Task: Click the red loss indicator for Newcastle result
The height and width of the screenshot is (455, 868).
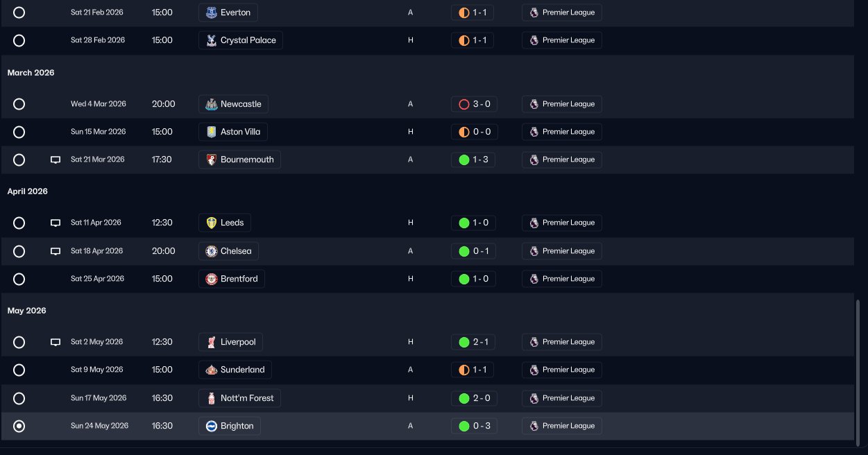Action: pyautogui.click(x=464, y=104)
